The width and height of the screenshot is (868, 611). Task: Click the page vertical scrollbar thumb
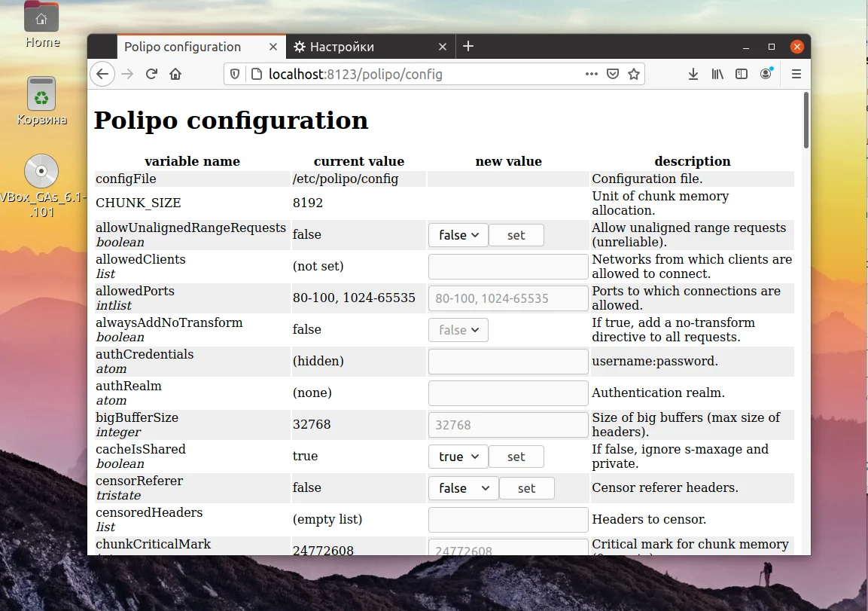[x=806, y=121]
